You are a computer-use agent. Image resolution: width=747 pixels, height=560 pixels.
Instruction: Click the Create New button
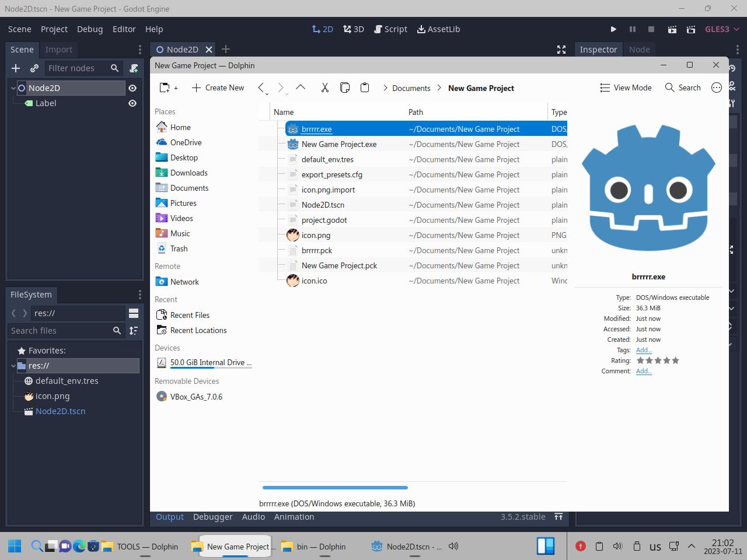pyautogui.click(x=218, y=87)
